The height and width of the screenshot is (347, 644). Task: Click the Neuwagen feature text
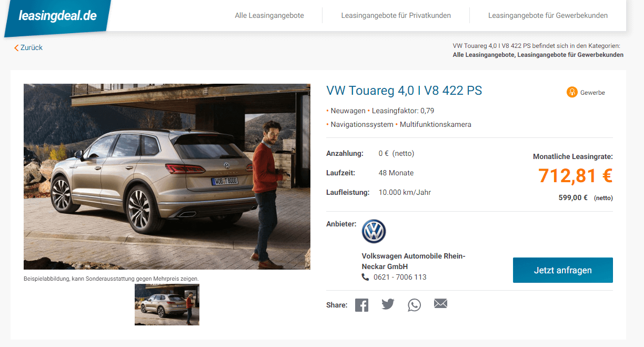coord(348,111)
